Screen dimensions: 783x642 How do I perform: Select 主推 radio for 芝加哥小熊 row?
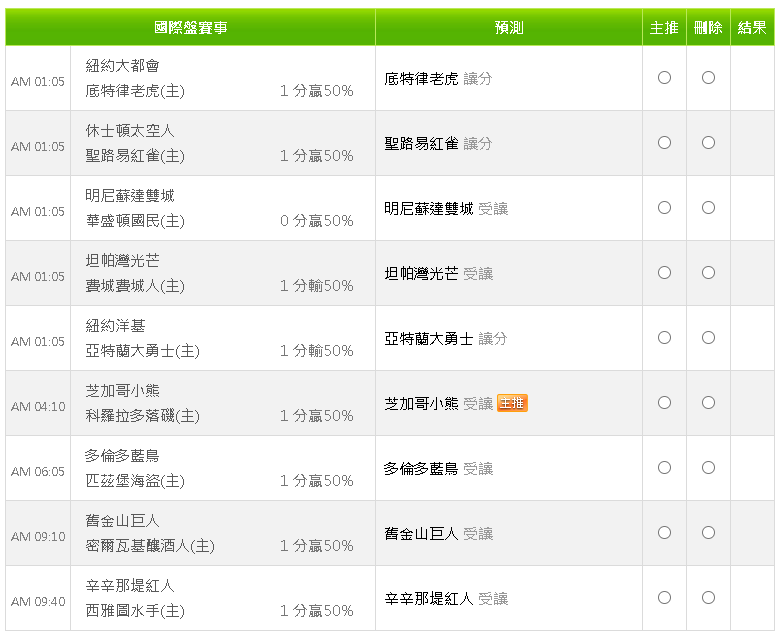[x=664, y=403]
